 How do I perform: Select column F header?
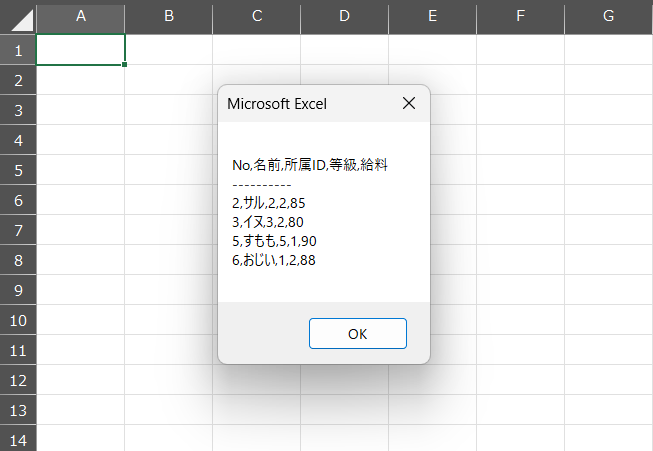click(x=520, y=17)
